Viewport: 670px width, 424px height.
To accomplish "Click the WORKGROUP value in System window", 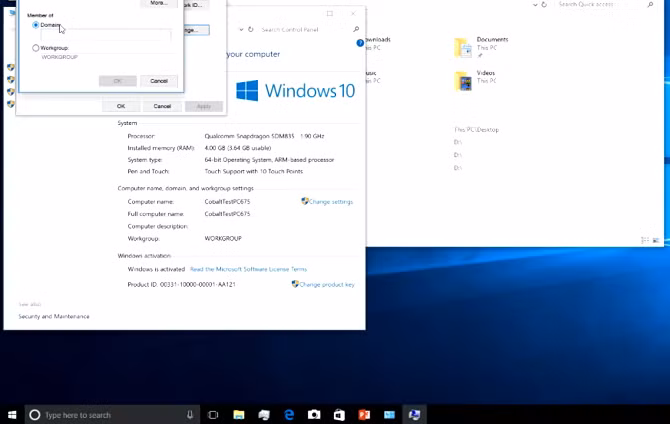I will tap(223, 238).
